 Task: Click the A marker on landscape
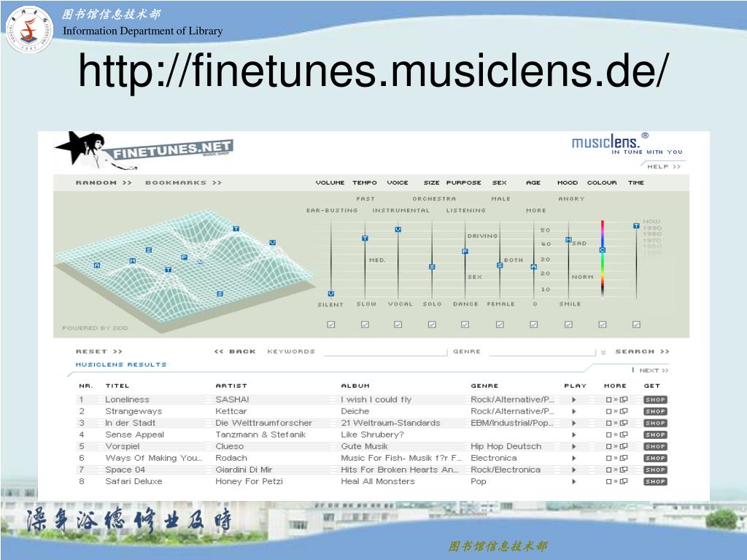click(x=97, y=265)
